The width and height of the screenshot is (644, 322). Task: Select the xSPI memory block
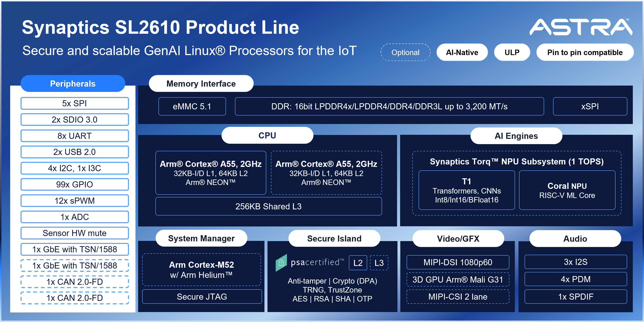point(590,106)
